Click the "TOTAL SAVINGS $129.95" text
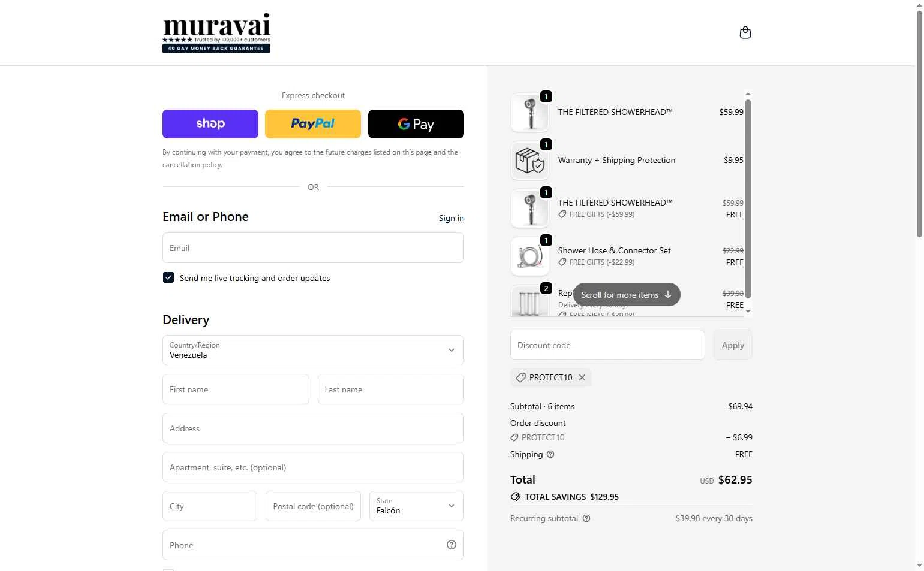Screen dimensions: 924x571 point(572,497)
